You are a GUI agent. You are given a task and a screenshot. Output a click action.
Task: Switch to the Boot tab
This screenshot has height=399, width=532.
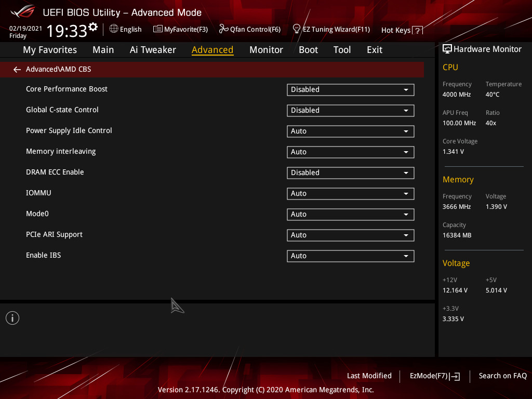click(x=308, y=50)
